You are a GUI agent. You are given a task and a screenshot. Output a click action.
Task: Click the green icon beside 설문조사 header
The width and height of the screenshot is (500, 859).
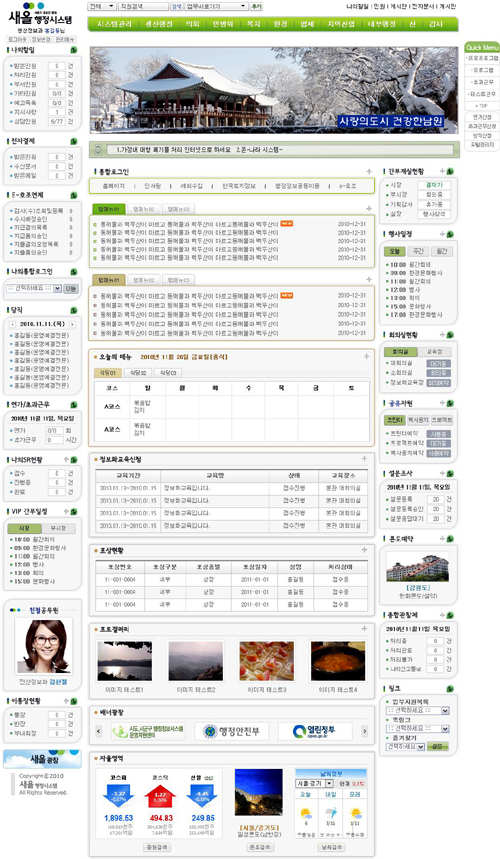(x=450, y=473)
